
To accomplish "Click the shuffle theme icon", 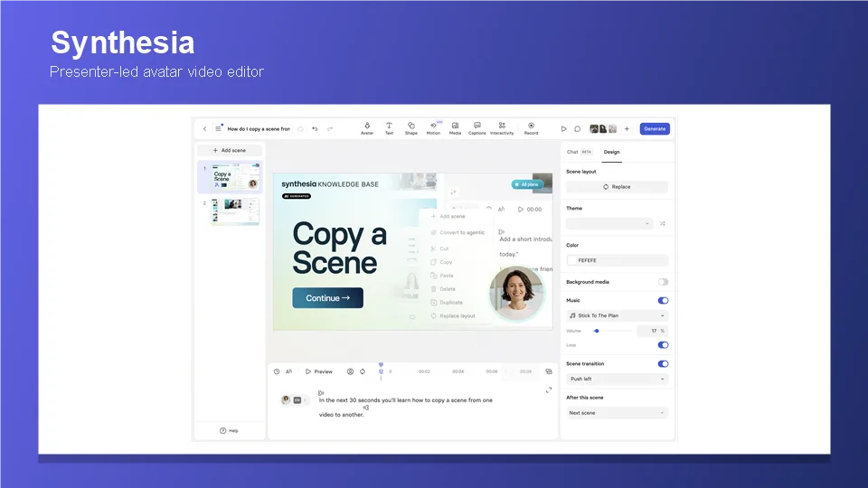I will point(663,223).
